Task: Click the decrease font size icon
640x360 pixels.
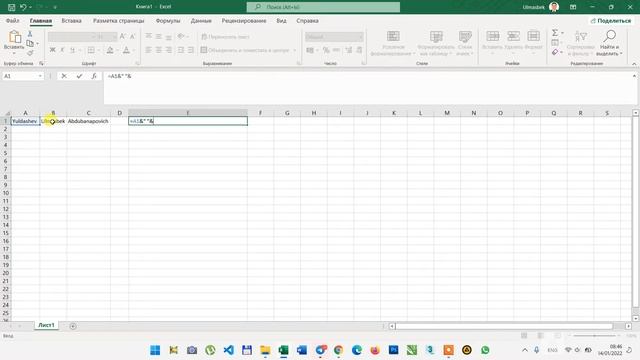Action: (x=132, y=37)
